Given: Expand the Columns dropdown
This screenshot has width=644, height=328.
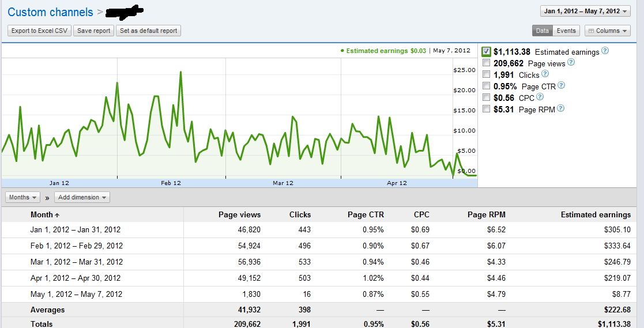Looking at the screenshot, I should pos(607,31).
